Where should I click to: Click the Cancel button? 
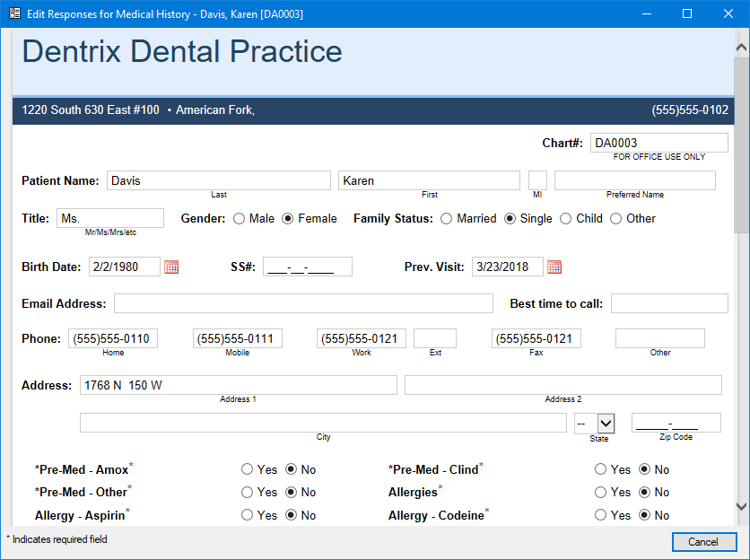(703, 542)
